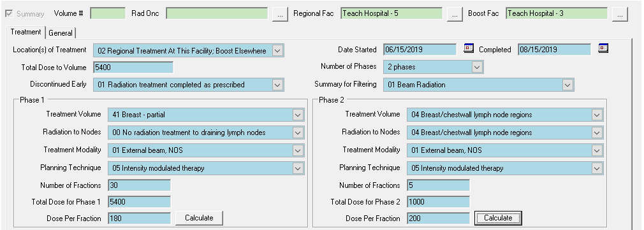Open the Number of Phases dropdown
The height and width of the screenshot is (230, 644).
pos(477,67)
